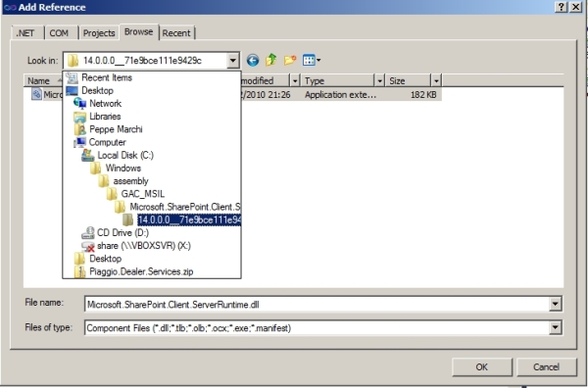Open the small arrow beside the Views icon
This screenshot has width=588, height=388.
(318, 60)
